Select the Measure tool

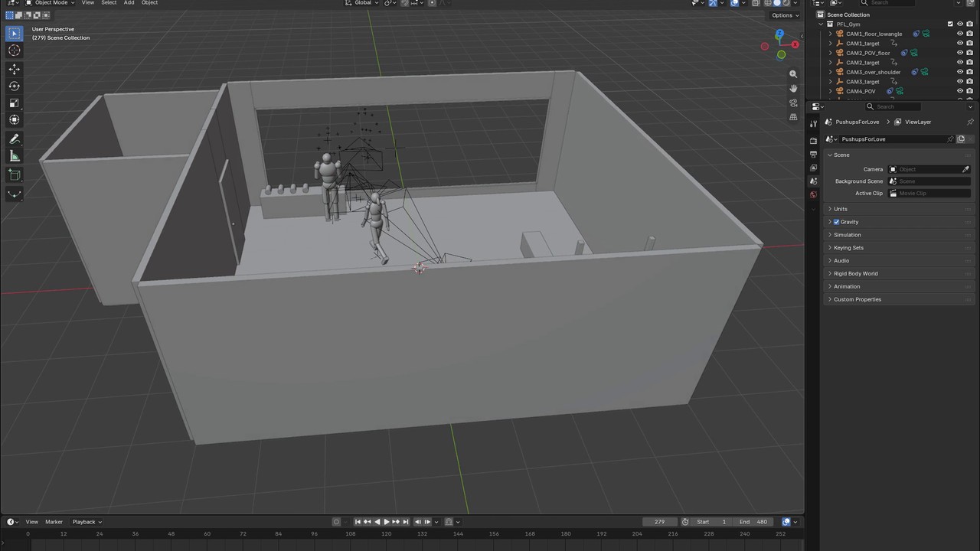[14, 156]
